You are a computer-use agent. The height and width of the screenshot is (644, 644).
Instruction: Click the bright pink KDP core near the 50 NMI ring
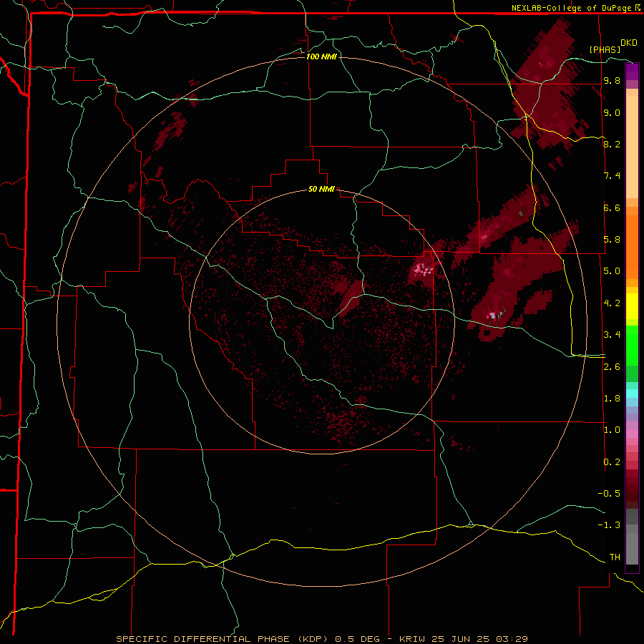(x=423, y=270)
